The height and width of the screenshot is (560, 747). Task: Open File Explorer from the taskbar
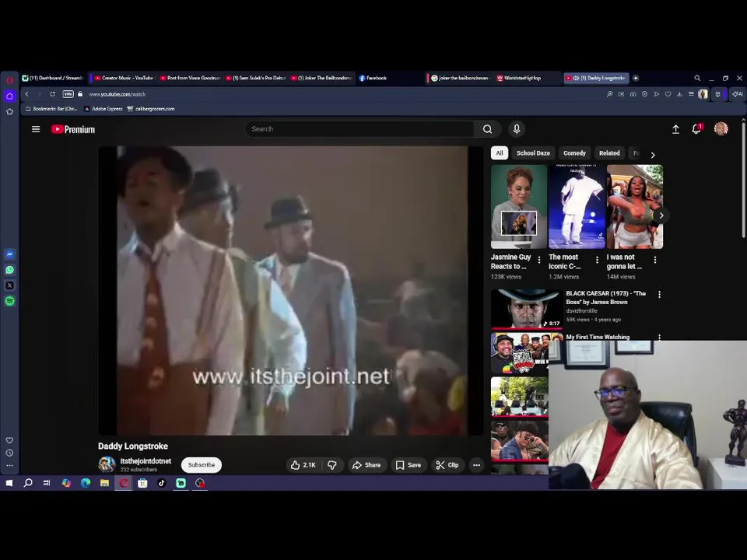click(x=104, y=483)
